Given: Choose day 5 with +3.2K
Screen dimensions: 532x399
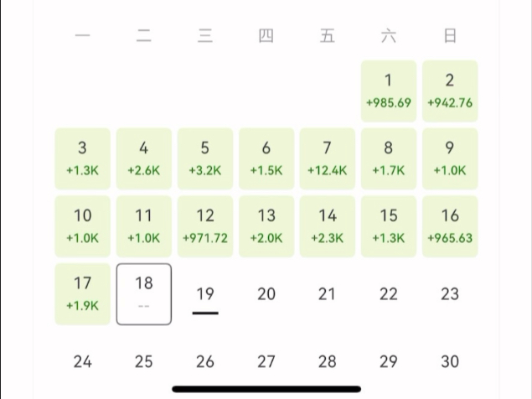Looking at the screenshot, I should point(205,158).
